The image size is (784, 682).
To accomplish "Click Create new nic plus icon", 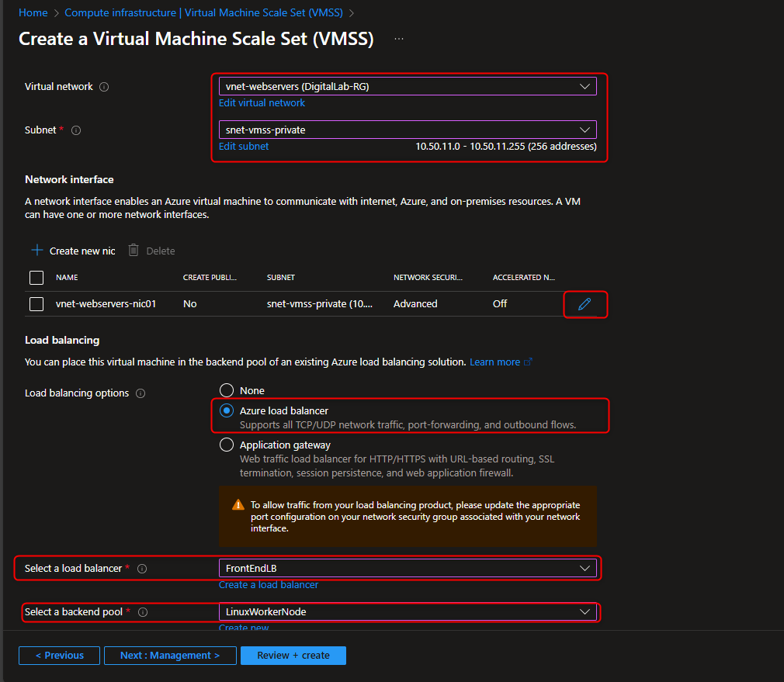I will [x=36, y=250].
